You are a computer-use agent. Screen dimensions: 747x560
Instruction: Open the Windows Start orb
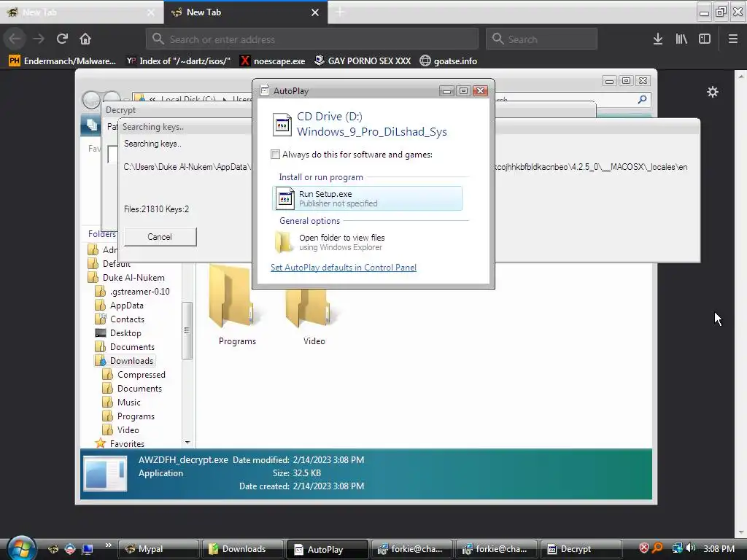point(21,548)
